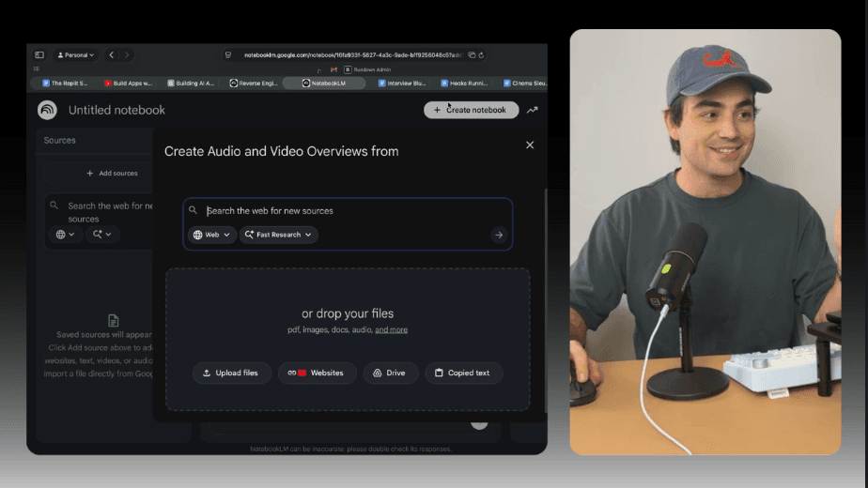The height and width of the screenshot is (488, 868).
Task: Reload the page with the refresh icon
Action: tap(481, 54)
